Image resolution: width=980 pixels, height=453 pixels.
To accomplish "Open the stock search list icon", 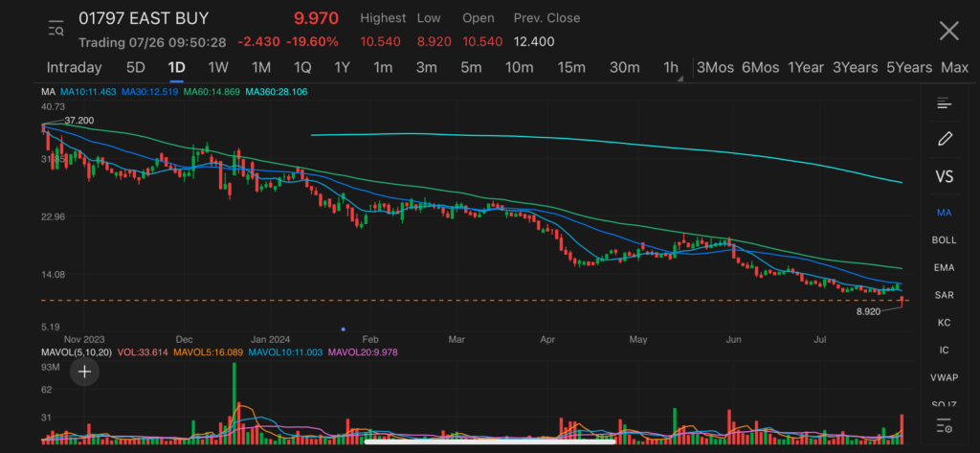I will click(x=56, y=28).
